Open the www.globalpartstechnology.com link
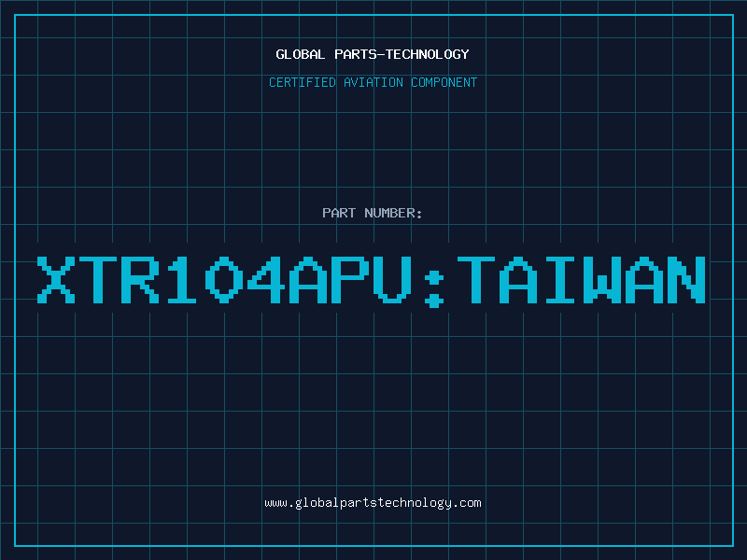 [373, 503]
